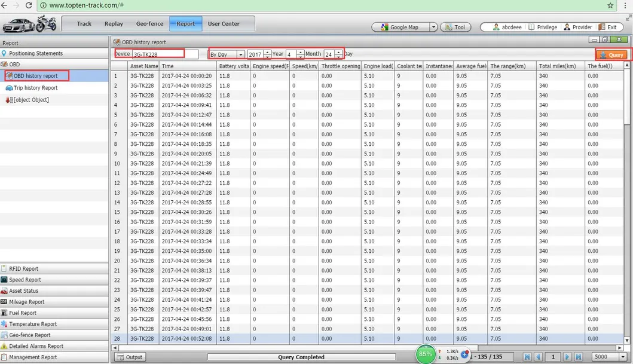Expand Mileage Report section

(x=54, y=301)
